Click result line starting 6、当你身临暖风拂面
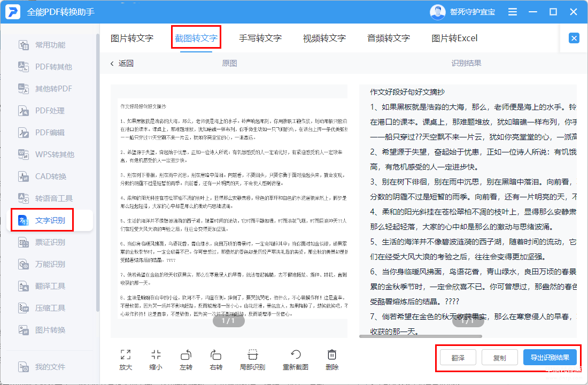 pos(473,272)
